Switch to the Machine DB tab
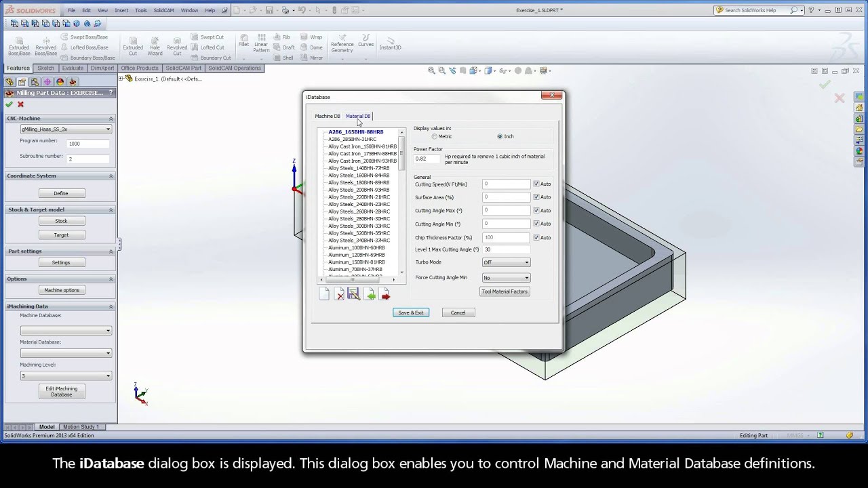This screenshot has width=868, height=488. pyautogui.click(x=328, y=116)
